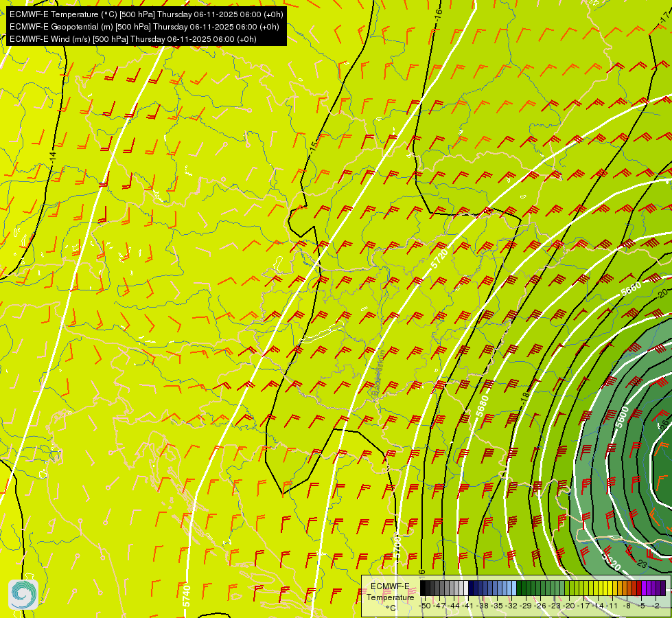Click the 5720 geopotential contour label
672x618 pixels.
(439, 259)
